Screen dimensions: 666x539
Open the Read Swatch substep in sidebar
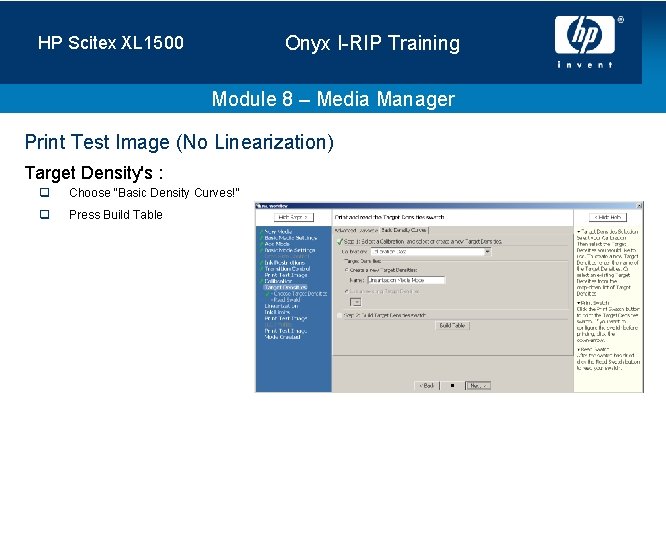coord(287,300)
